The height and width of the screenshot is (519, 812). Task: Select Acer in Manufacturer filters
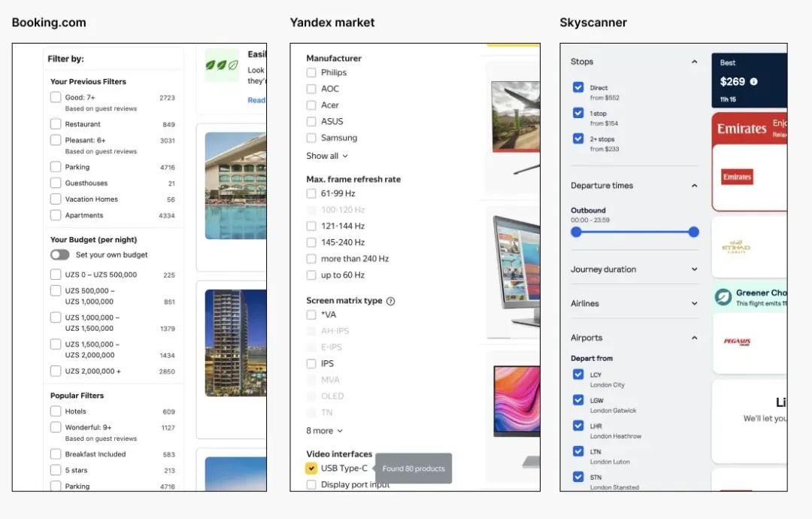311,105
